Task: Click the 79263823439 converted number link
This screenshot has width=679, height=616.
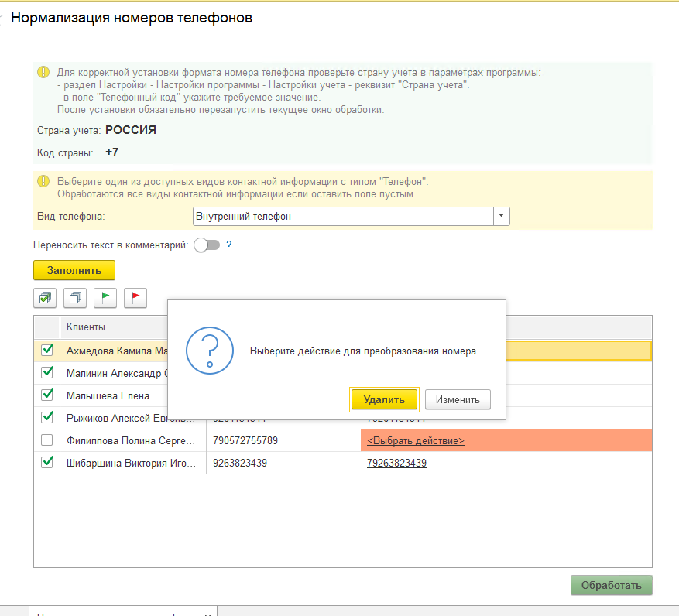Action: [x=396, y=463]
